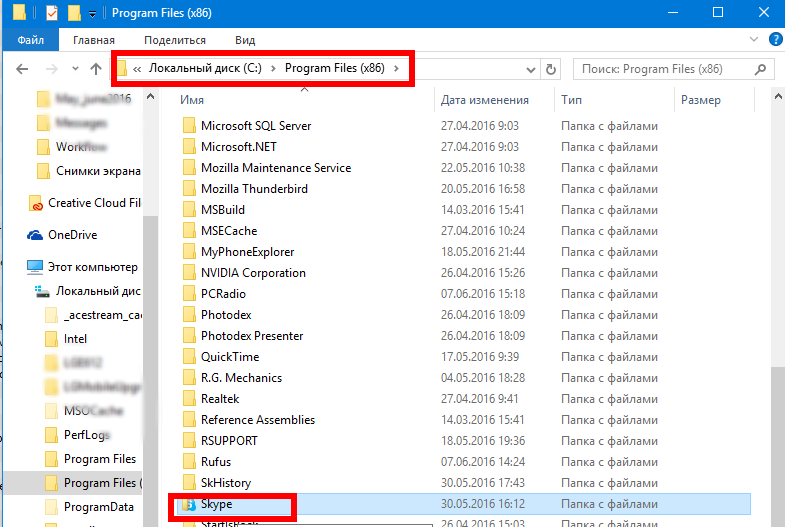Open the Файл menu
The image size is (785, 527).
point(30,40)
